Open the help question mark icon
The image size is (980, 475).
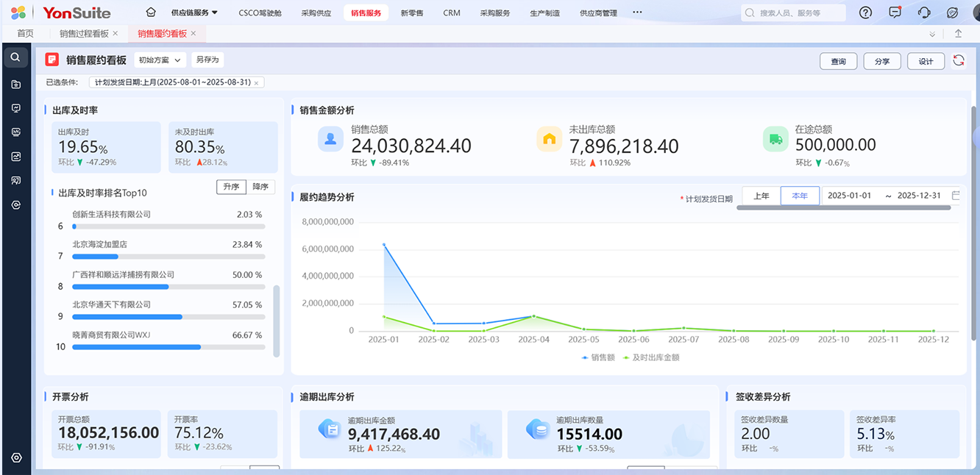[865, 12]
